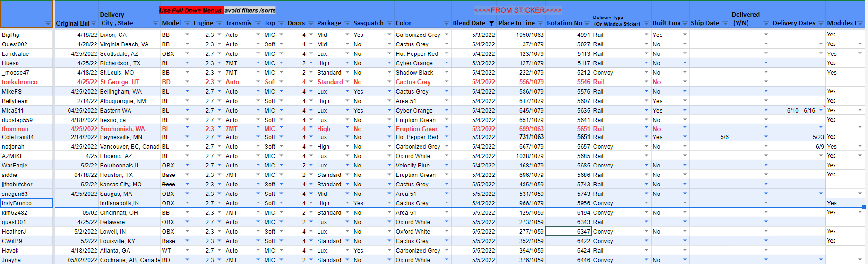The width and height of the screenshot is (868, 264).
Task: Click the 'Use Pull Down Menus' red label
Action: (190, 10)
